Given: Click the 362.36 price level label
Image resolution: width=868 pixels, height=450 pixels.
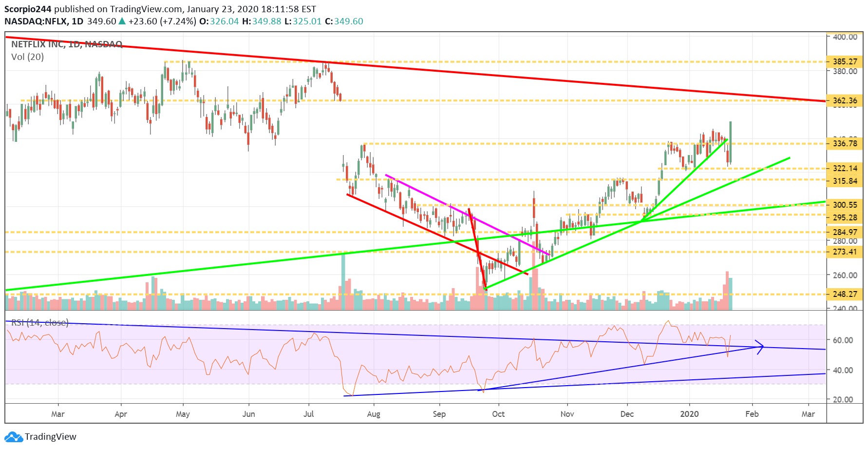Looking at the screenshot, I should (845, 100).
